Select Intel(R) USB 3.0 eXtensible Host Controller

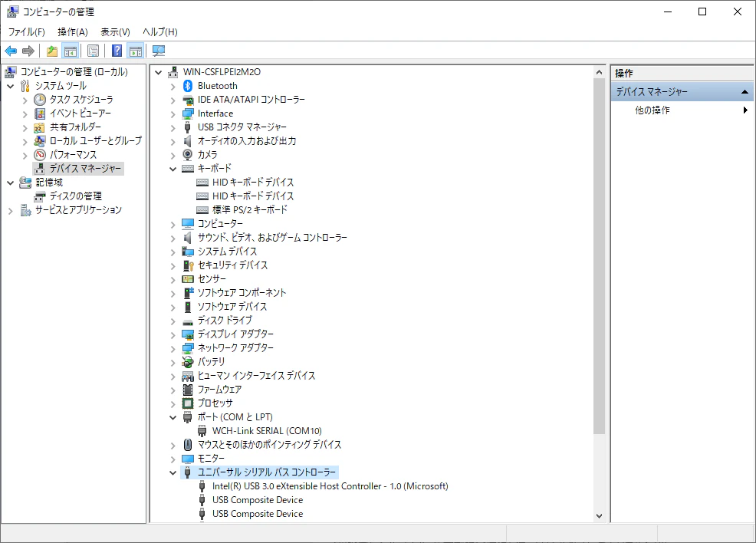point(330,486)
